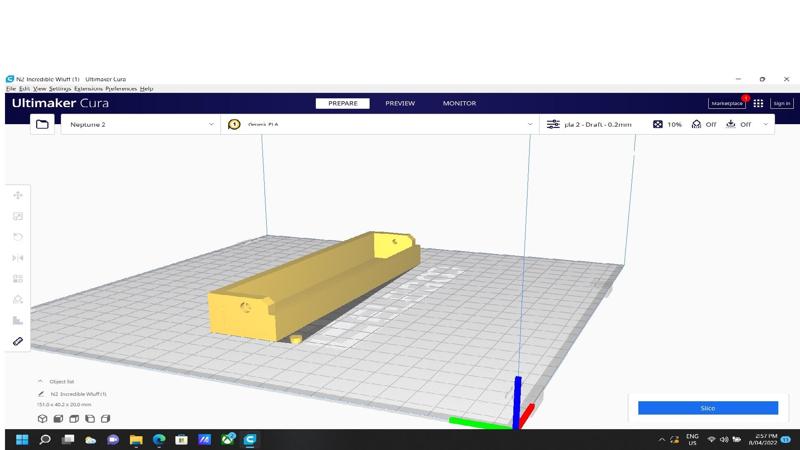Click the Sign in button
Viewport: 800px width, 450px height.
tap(782, 103)
